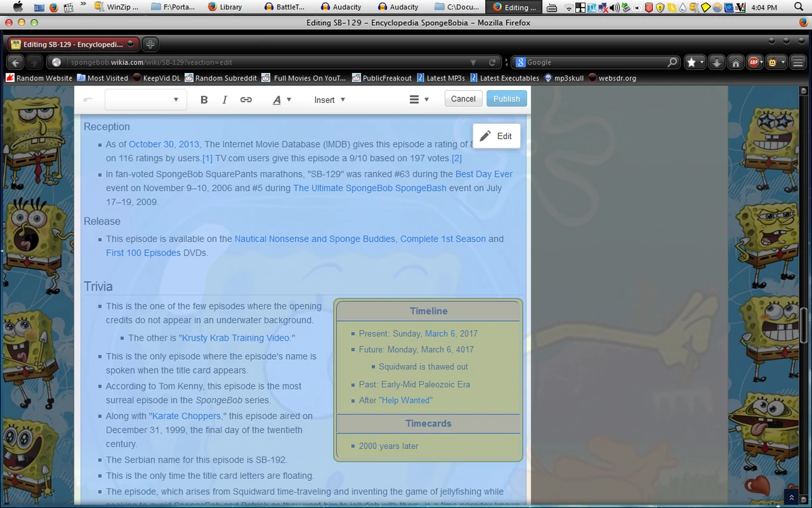Open the editor's hamburger options menu

point(413,99)
